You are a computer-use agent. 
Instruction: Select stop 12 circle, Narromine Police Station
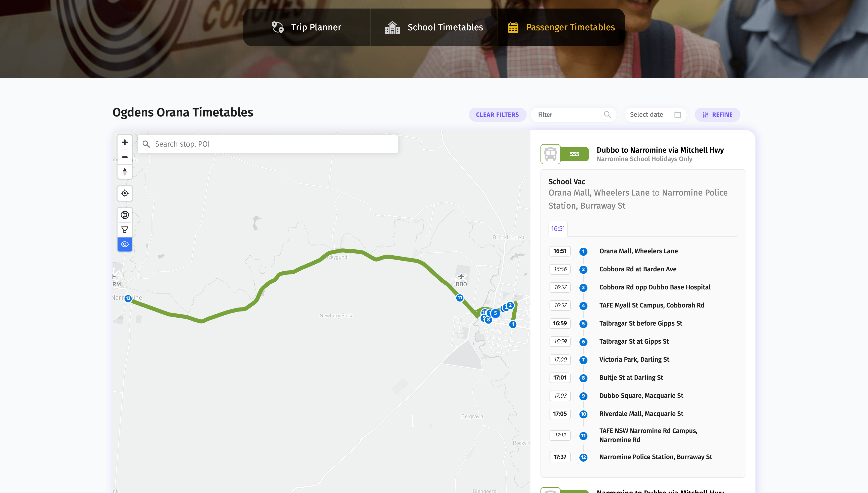583,457
